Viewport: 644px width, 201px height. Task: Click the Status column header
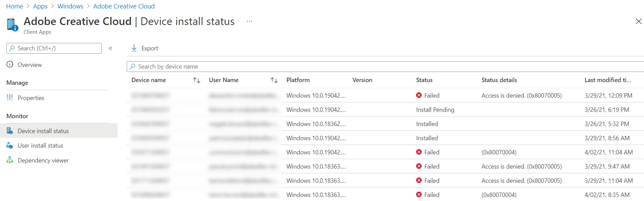coord(424,80)
